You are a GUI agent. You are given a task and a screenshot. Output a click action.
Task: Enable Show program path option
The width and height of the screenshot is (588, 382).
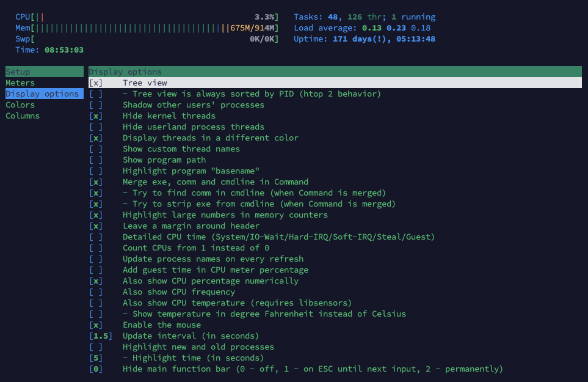(96, 160)
